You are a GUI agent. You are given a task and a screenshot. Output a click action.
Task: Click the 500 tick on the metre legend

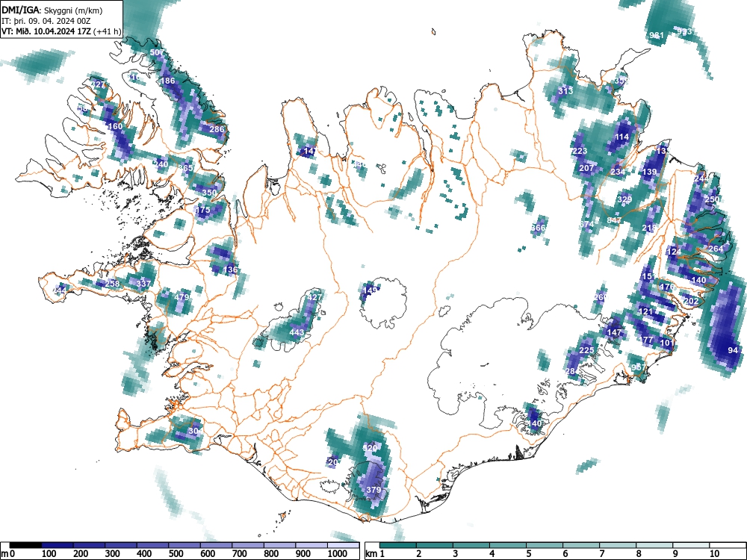coord(176,554)
